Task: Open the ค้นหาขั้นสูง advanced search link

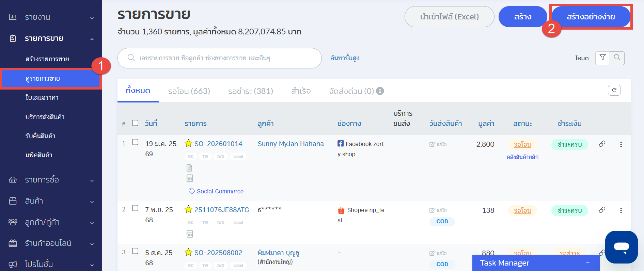Action: coord(345,58)
